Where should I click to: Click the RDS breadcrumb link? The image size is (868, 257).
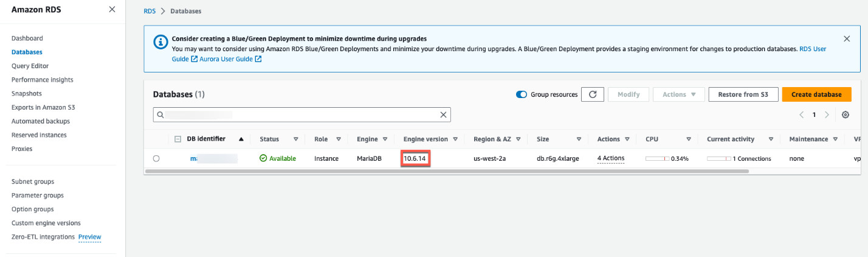coord(150,11)
